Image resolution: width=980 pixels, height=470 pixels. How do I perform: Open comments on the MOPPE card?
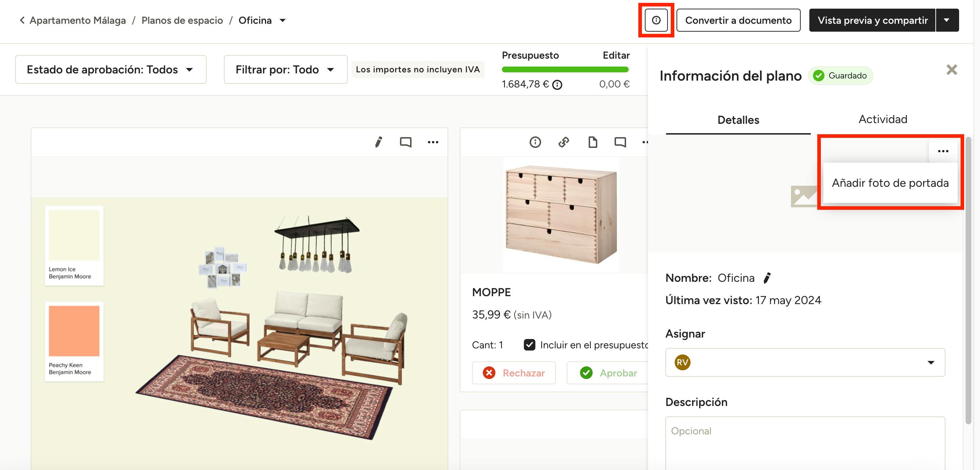620,142
